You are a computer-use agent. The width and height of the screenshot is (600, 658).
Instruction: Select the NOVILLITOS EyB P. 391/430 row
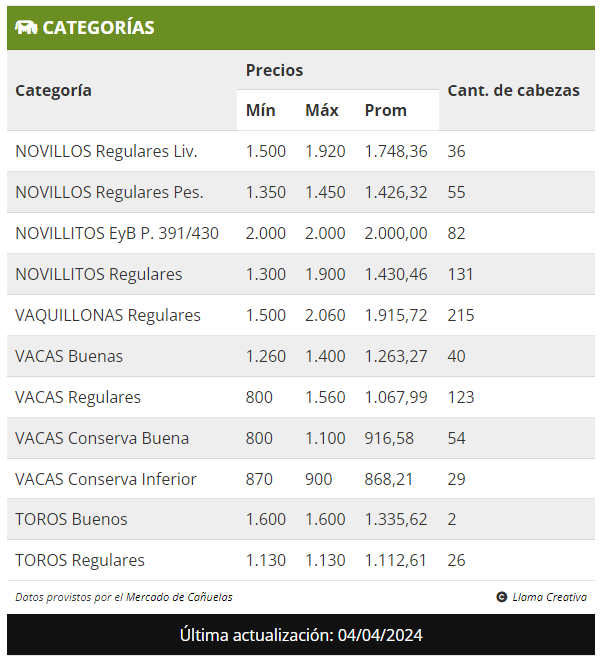pos(301,233)
